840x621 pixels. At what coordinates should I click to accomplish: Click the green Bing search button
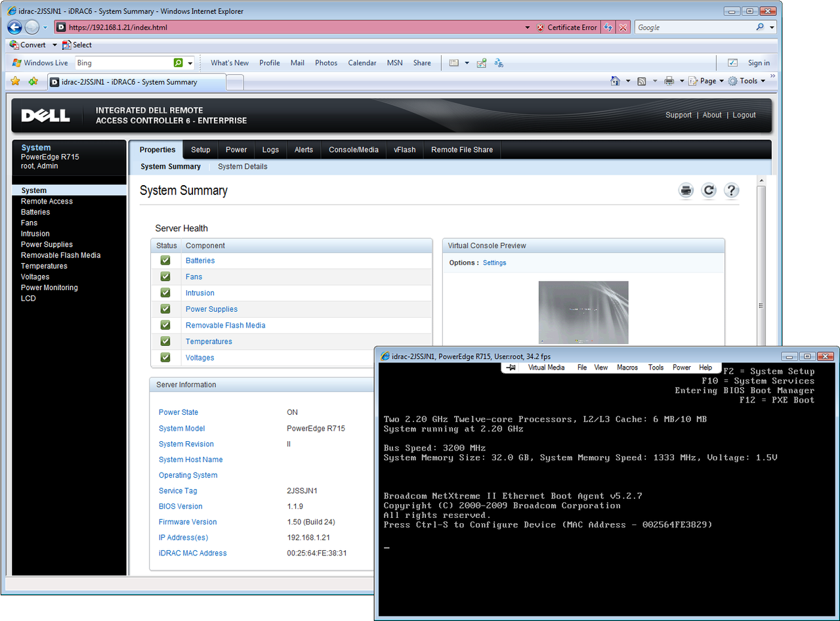[178, 63]
